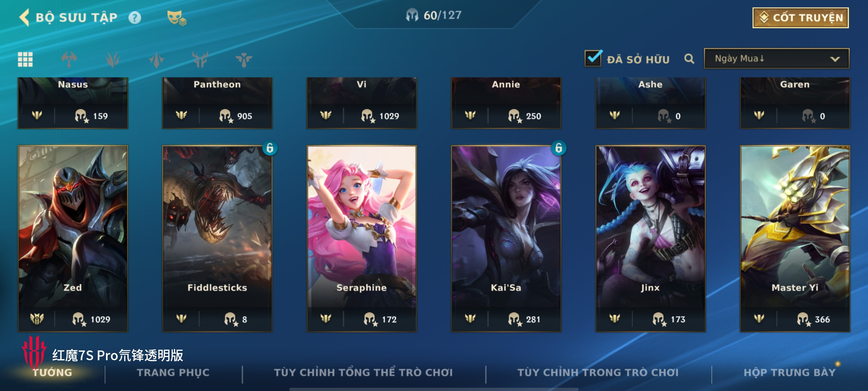Open Tùy Chỉnh Trong Trò Chơi tab
This screenshot has width=868, height=391.
[598, 373]
